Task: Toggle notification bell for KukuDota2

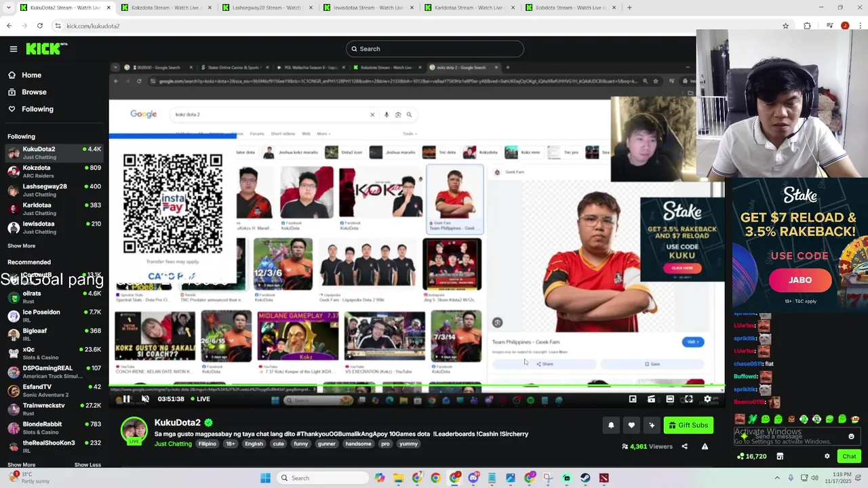Action: [x=611, y=425]
